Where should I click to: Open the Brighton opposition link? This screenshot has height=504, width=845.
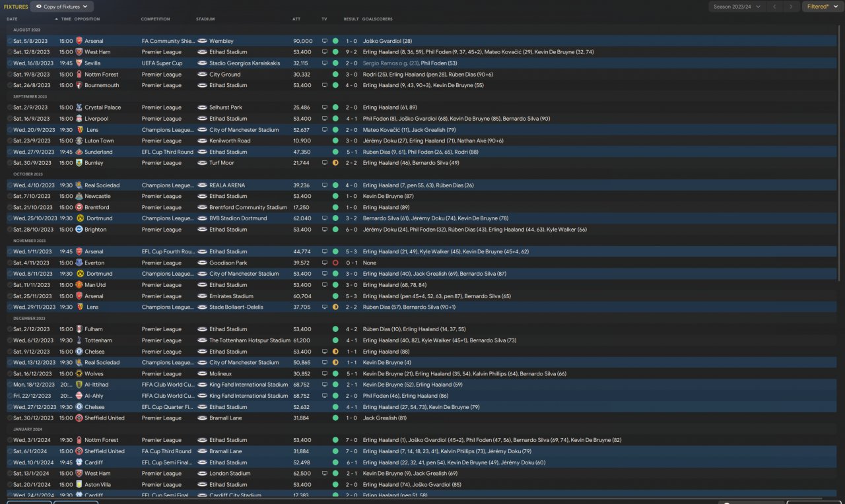click(x=95, y=230)
